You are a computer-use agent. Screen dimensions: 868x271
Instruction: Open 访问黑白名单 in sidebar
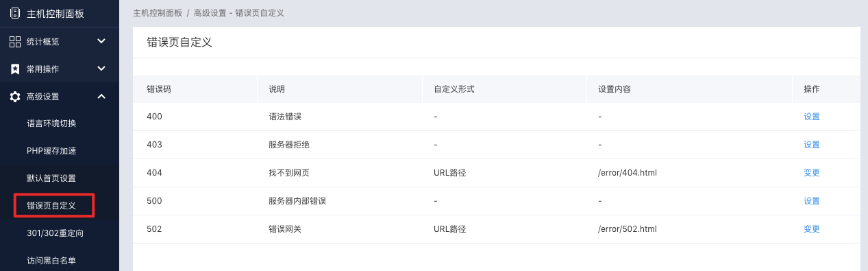click(51, 261)
